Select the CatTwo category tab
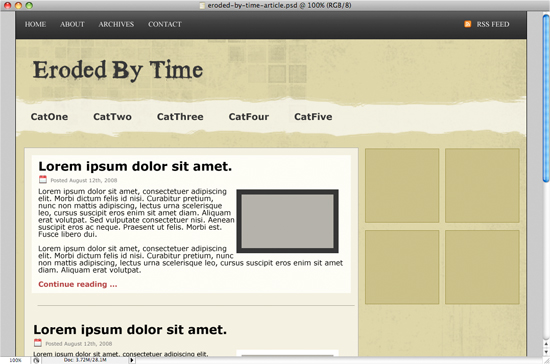 pyautogui.click(x=112, y=117)
